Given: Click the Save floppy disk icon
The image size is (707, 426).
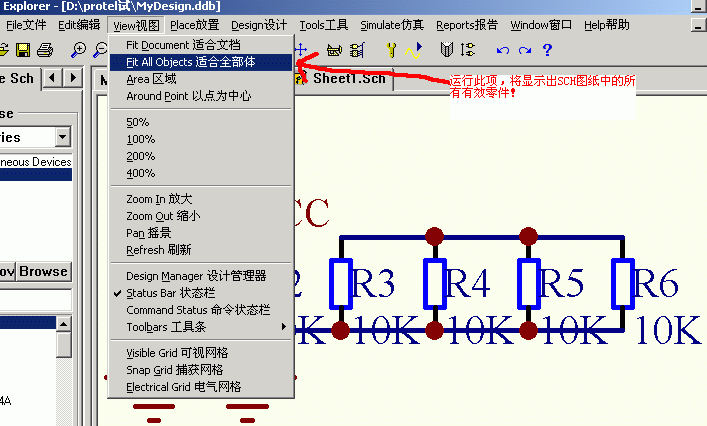Looking at the screenshot, I should 23,50.
